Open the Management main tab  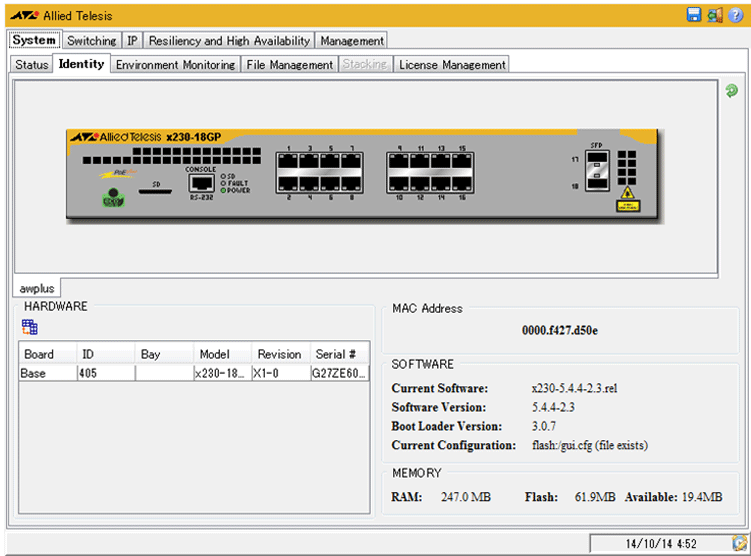[x=352, y=41]
